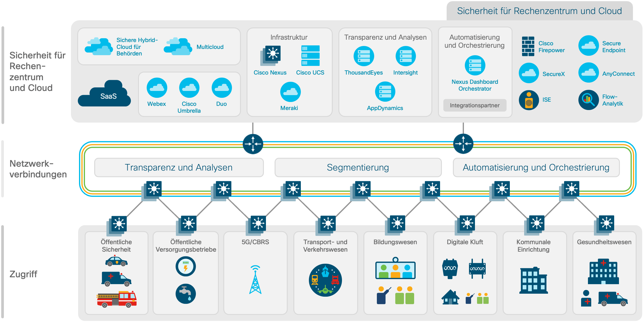
Task: Click the transport circle icon
Action: (325, 280)
